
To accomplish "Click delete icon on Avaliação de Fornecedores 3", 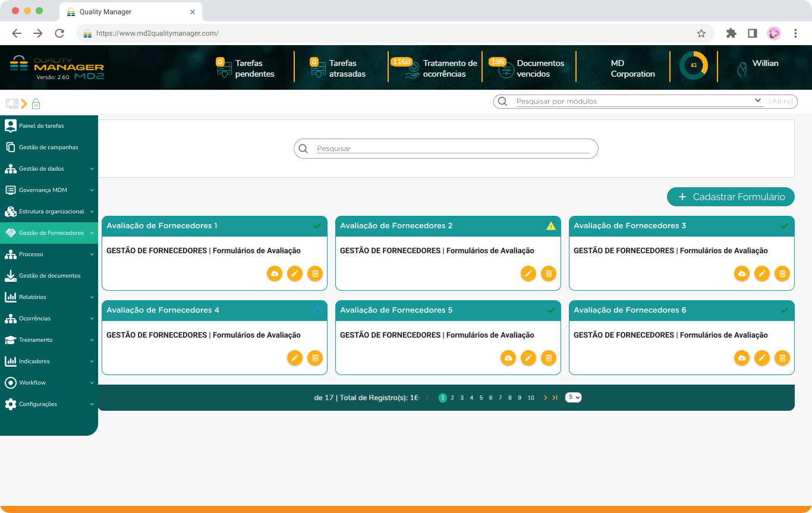I will click(x=782, y=273).
